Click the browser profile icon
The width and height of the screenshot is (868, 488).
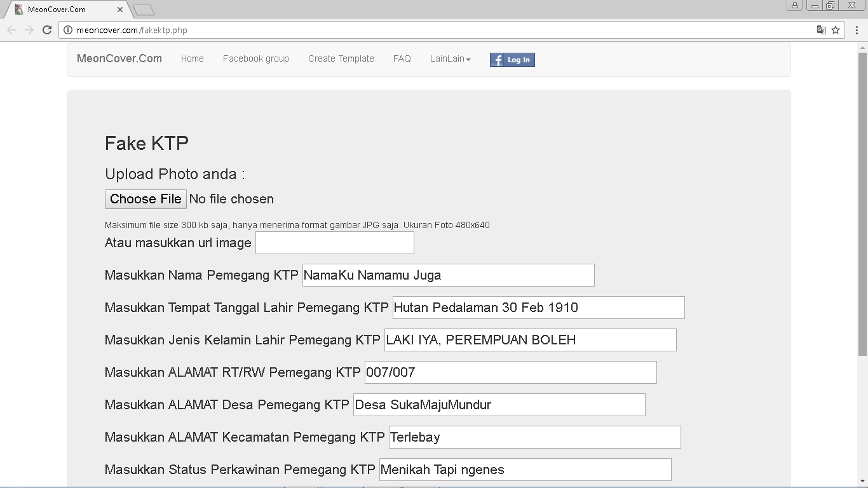794,5
